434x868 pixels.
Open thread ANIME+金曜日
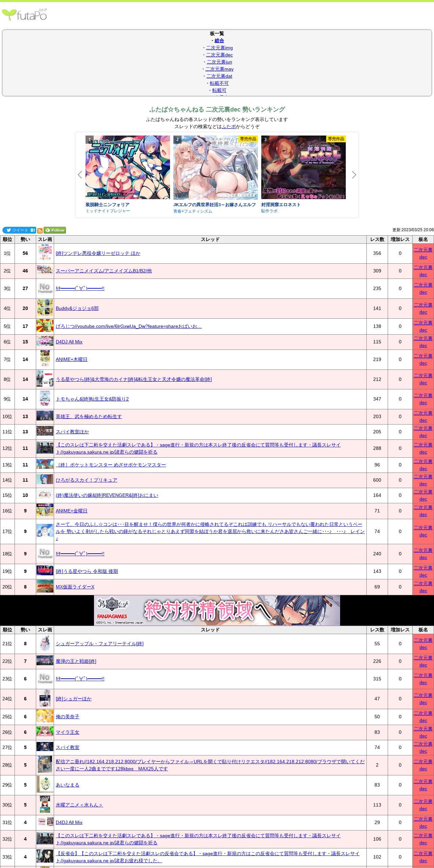point(72,511)
